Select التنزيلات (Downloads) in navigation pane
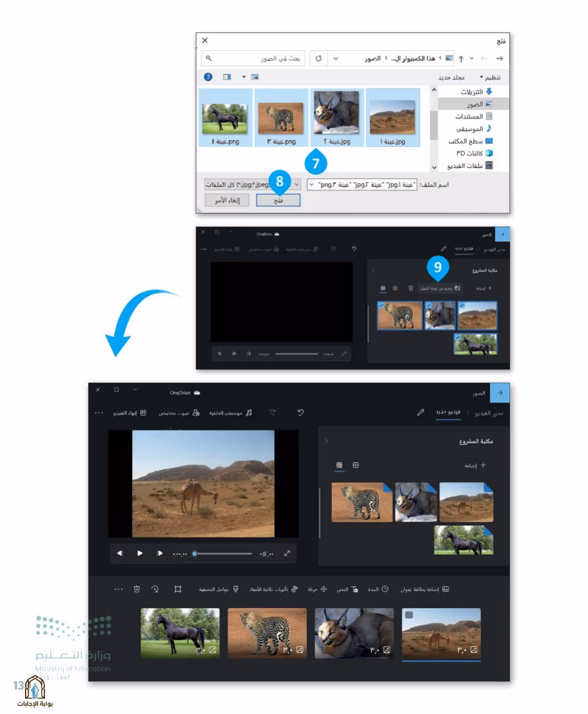The height and width of the screenshot is (714, 588). pos(477,92)
